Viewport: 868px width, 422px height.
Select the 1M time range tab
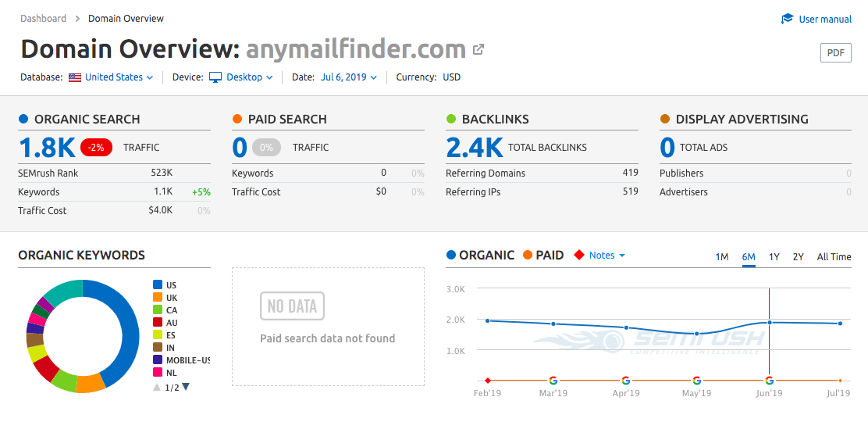tap(722, 257)
